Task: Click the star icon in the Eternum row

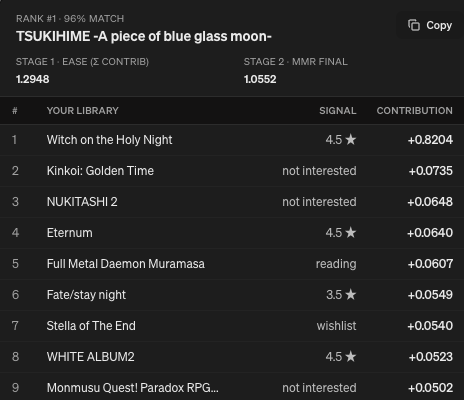Action: (x=351, y=232)
